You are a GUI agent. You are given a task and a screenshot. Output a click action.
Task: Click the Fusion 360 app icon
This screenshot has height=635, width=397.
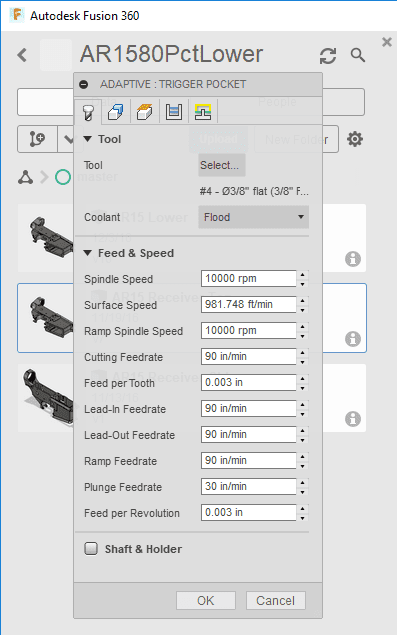click(17, 15)
